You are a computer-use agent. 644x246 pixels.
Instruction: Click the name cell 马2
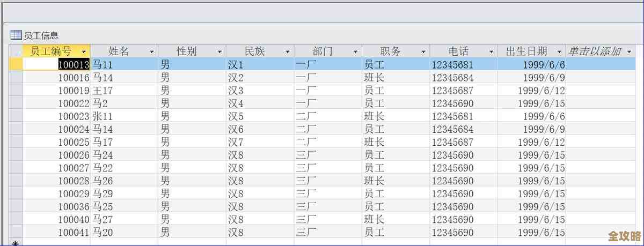pyautogui.click(x=124, y=103)
